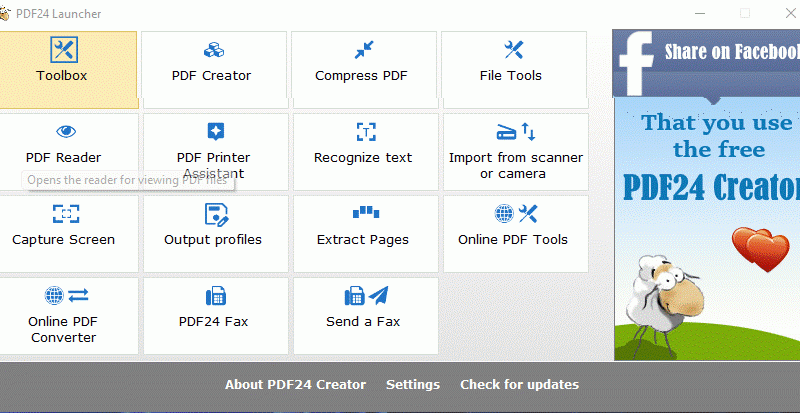Viewport: 800px width, 413px height.
Task: Open the Settings link
Action: click(x=413, y=385)
